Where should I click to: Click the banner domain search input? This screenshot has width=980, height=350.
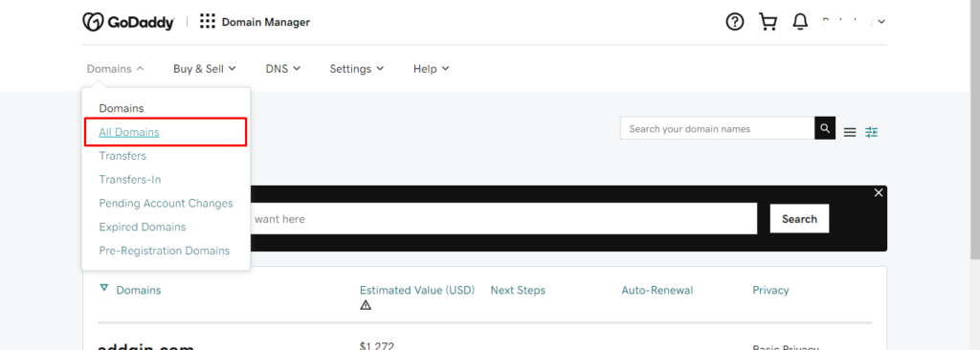click(503, 219)
